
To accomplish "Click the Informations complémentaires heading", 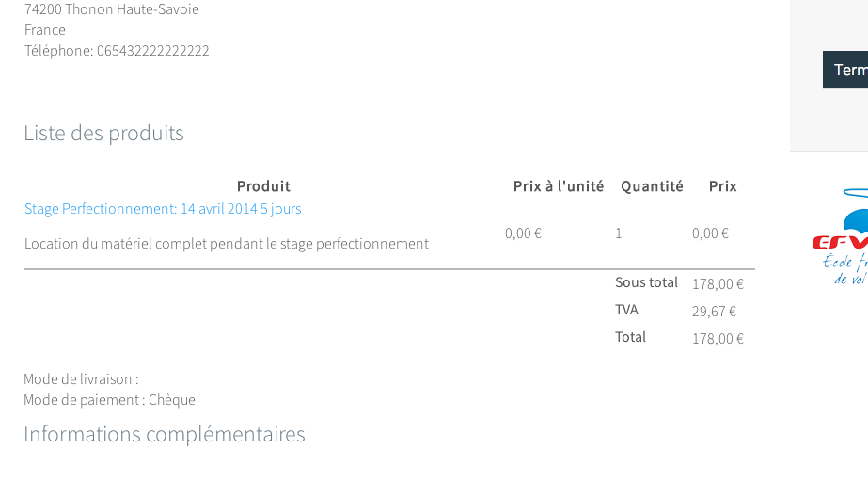I will (x=165, y=434).
